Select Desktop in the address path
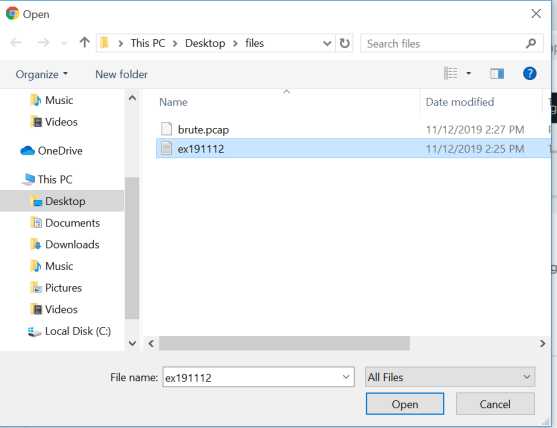Image resolution: width=557 pixels, height=428 pixels. point(205,43)
